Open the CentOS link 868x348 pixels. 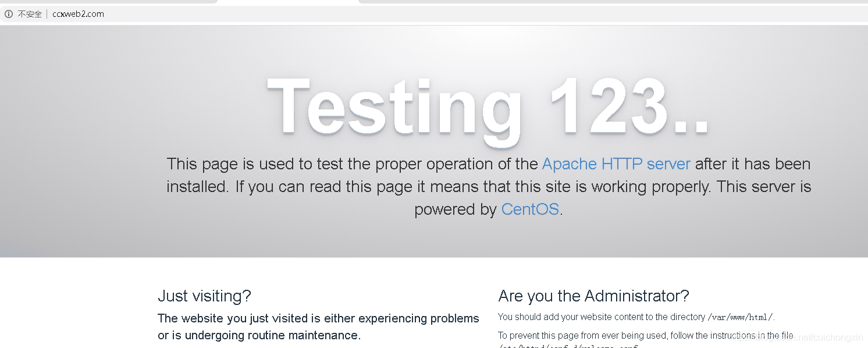point(530,209)
